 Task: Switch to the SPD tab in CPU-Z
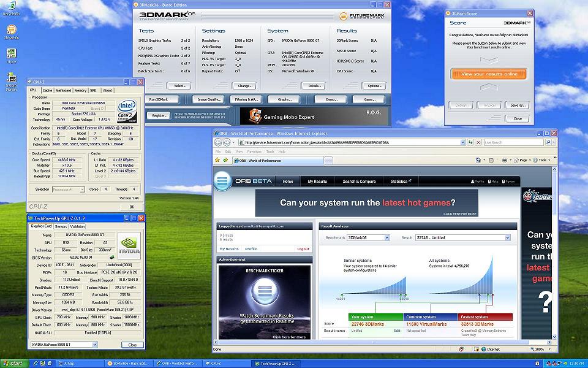pos(93,91)
